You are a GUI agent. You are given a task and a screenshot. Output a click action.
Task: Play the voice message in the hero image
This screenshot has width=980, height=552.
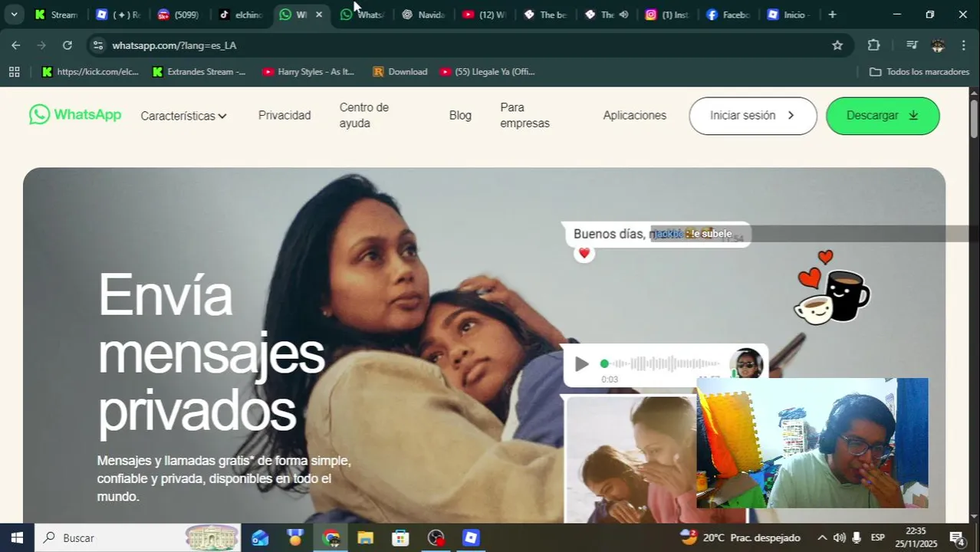[x=582, y=364]
